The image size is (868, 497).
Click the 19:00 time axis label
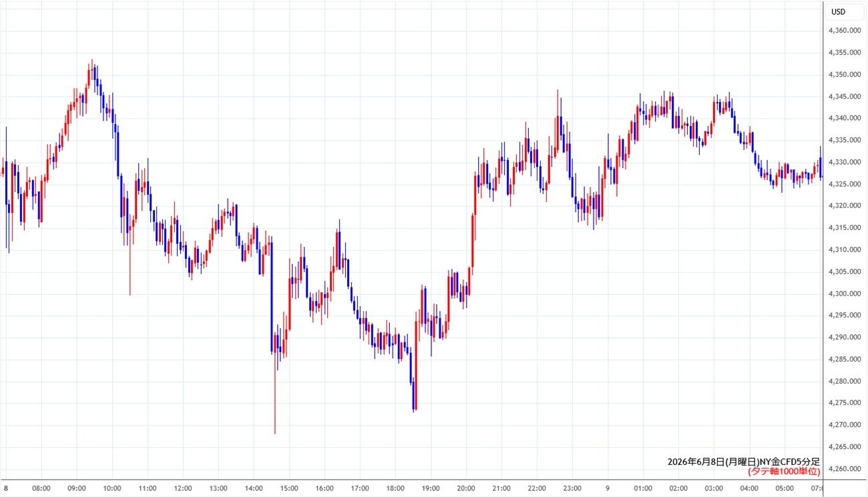[x=431, y=488]
